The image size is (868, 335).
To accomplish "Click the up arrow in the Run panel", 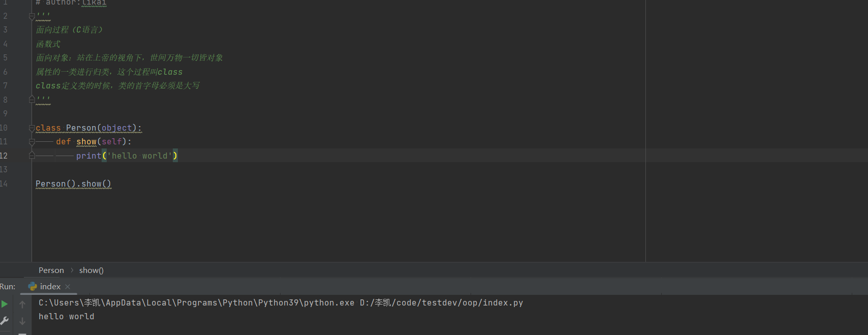I will coord(22,304).
